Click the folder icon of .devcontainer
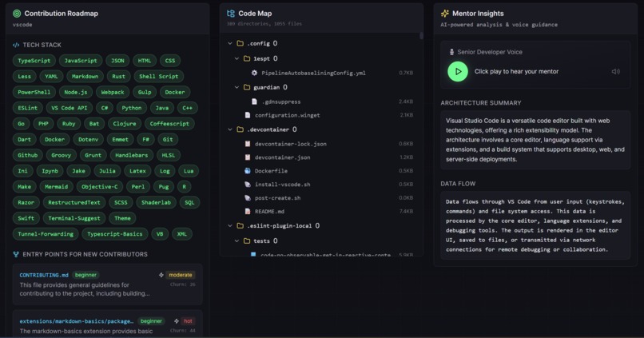This screenshot has height=338, width=644. [x=241, y=129]
